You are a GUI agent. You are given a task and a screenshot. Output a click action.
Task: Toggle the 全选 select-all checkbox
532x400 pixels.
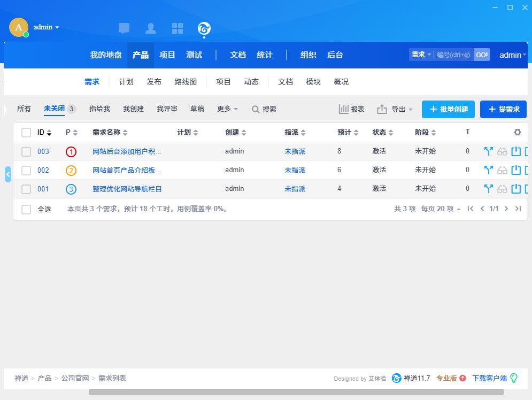point(26,209)
